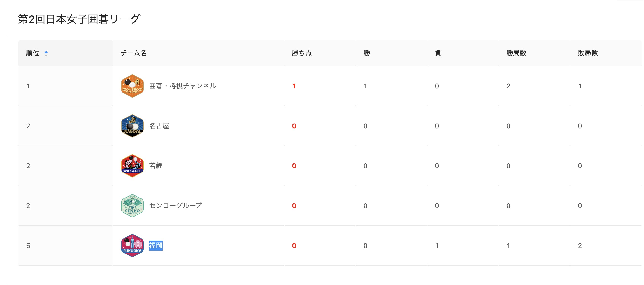The image size is (644, 285).
Task: Click the Nagoya team emblem
Action: coord(132,126)
